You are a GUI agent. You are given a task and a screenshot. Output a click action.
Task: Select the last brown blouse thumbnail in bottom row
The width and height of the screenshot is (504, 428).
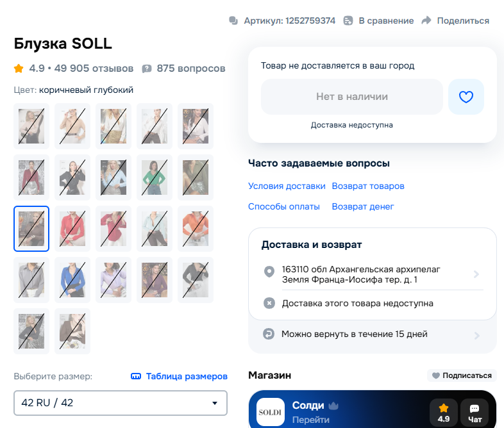coord(72,331)
